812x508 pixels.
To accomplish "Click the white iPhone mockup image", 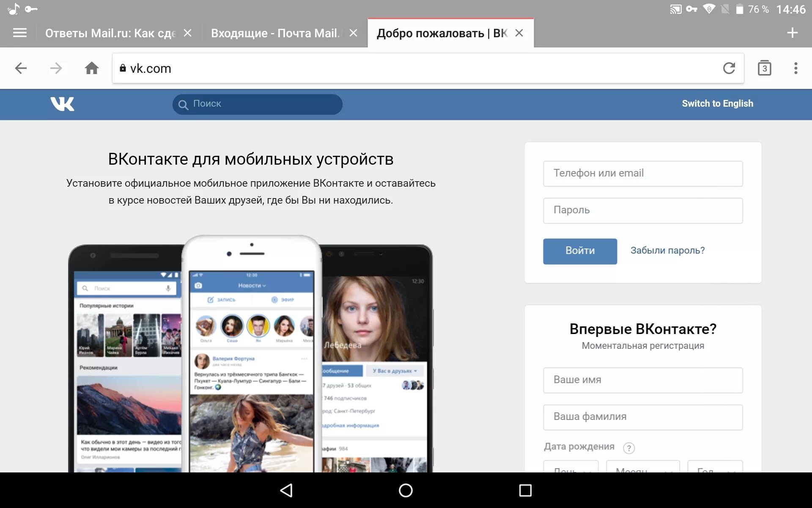I will point(252,354).
